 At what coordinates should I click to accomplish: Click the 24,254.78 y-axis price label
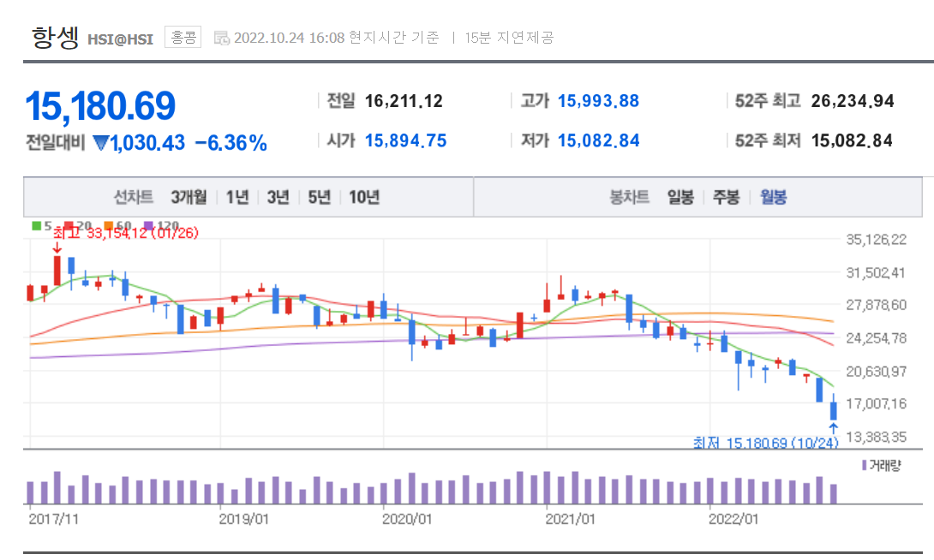point(877,338)
